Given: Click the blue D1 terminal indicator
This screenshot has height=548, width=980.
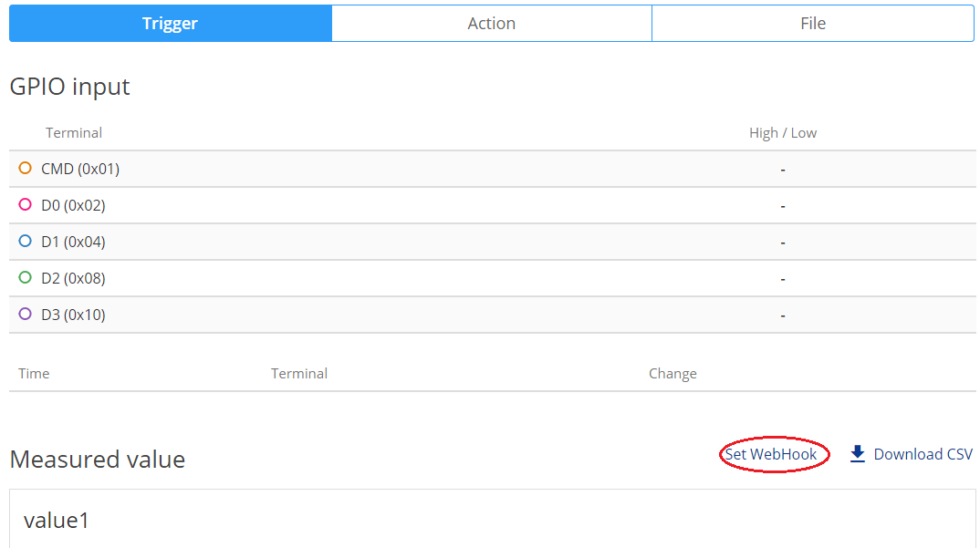Looking at the screenshot, I should [x=25, y=242].
